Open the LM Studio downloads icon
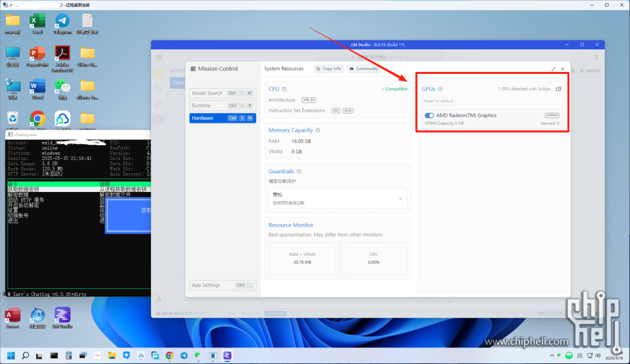The height and width of the screenshot is (364, 630). [159, 299]
